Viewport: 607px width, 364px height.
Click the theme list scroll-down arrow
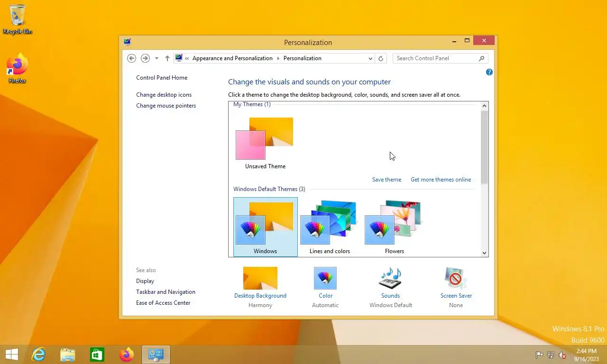tap(484, 253)
